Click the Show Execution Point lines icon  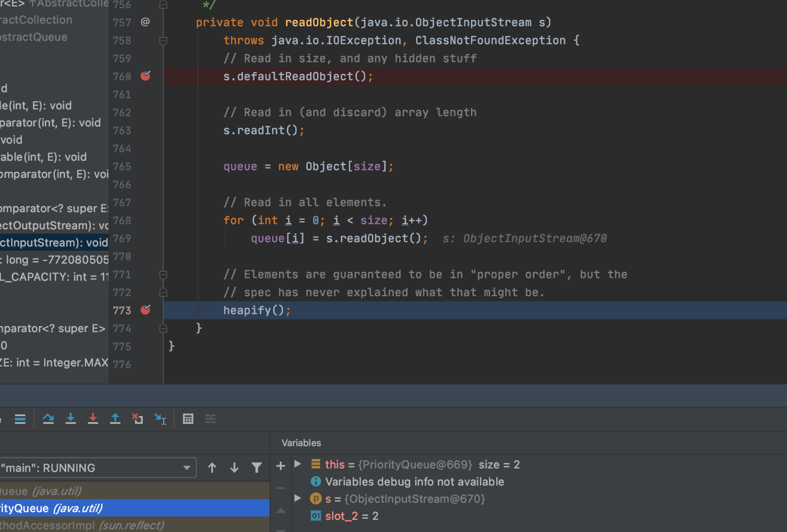coord(20,419)
